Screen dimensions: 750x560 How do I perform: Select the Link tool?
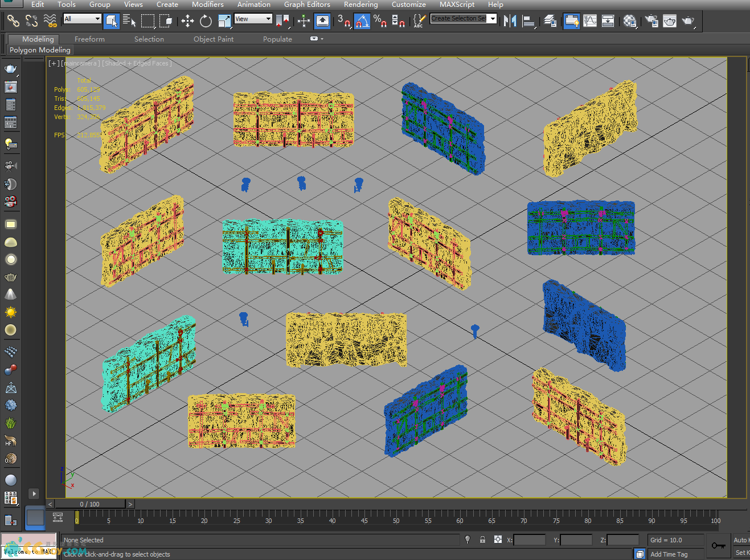[x=13, y=21]
